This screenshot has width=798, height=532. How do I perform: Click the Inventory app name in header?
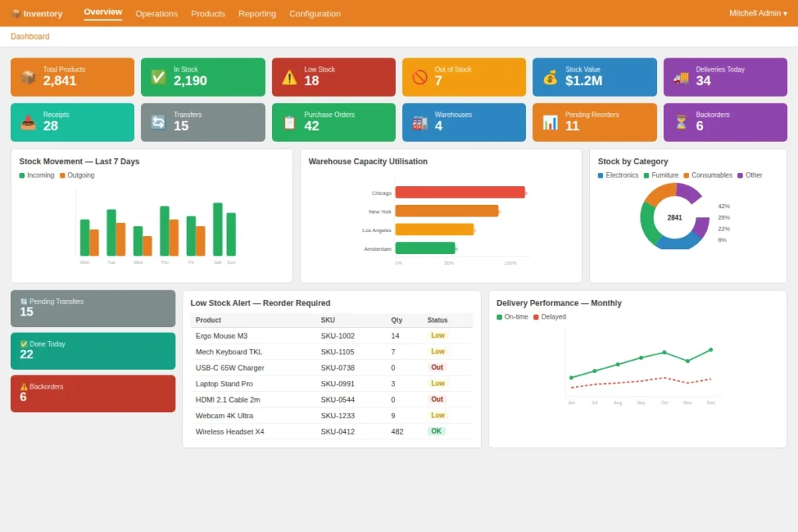[x=43, y=14]
